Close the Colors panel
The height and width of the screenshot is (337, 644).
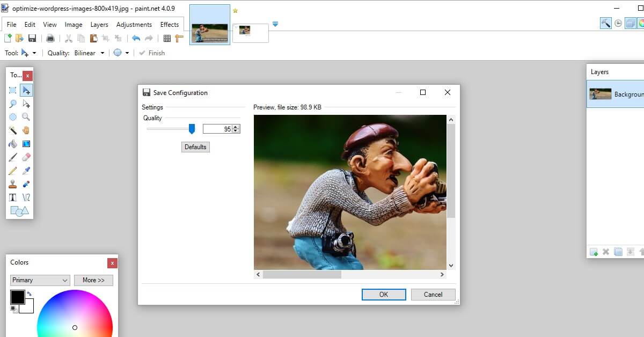tap(112, 263)
